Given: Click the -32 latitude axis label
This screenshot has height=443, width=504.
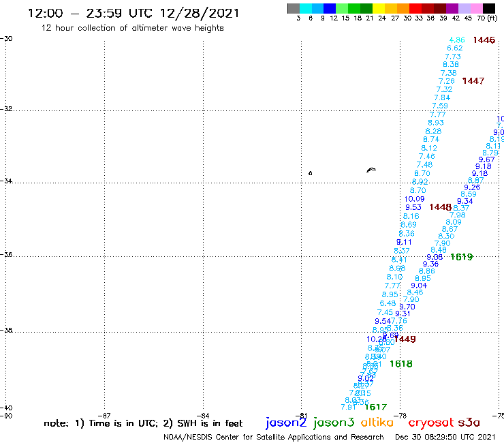Looking at the screenshot, I should (x=6, y=108).
